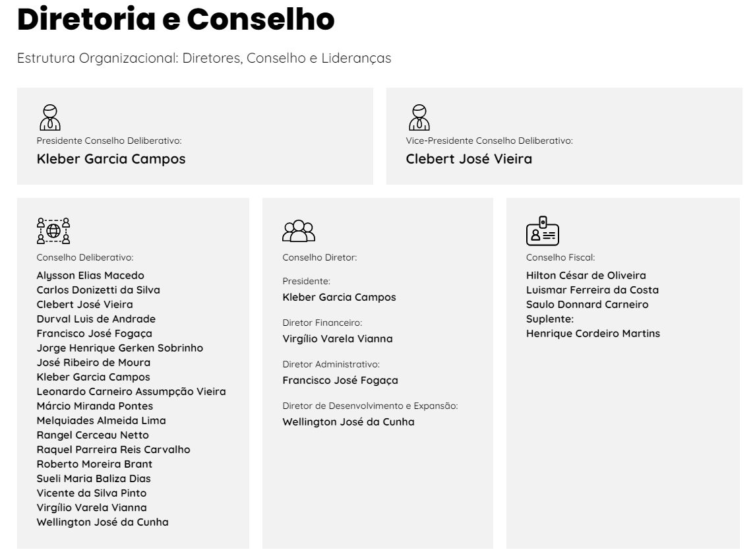Viewport: 755px width, 560px height.
Task: Click Hilton César de Oliveira in Conselho Fiscal
Action: tap(586, 276)
